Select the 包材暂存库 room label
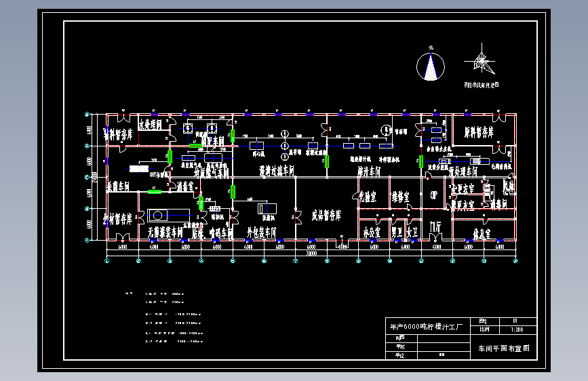 click(118, 219)
